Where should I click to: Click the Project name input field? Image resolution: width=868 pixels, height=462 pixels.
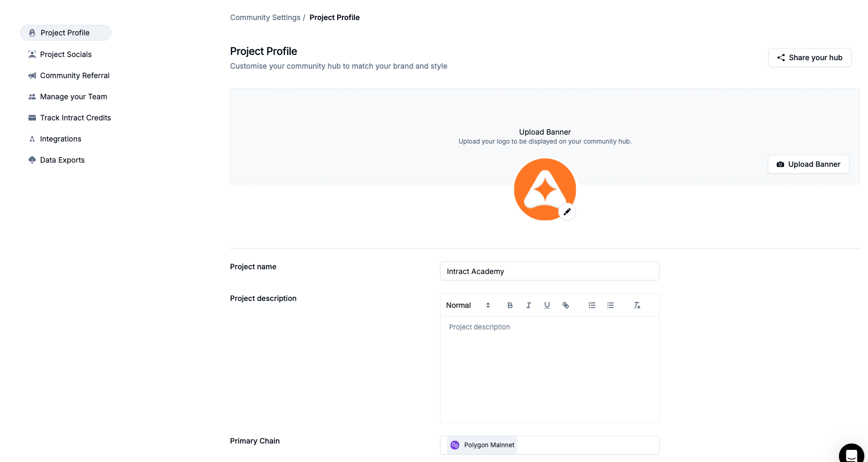(x=549, y=271)
